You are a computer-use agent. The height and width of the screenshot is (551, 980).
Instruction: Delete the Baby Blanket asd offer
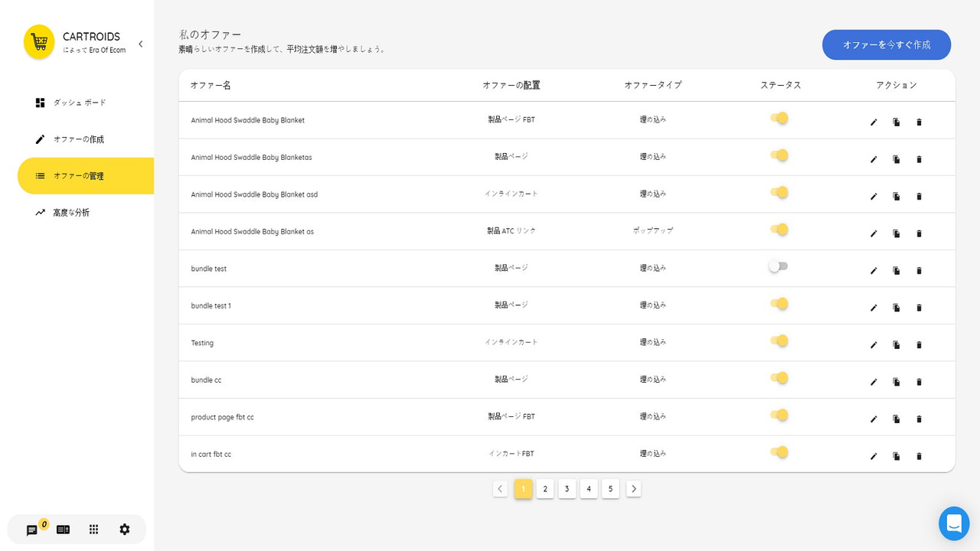[x=920, y=197]
